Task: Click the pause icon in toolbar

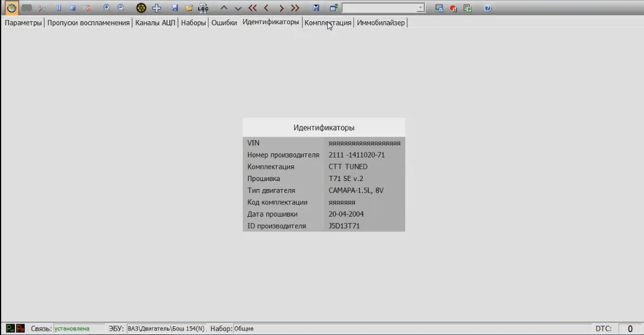Action: [x=59, y=8]
